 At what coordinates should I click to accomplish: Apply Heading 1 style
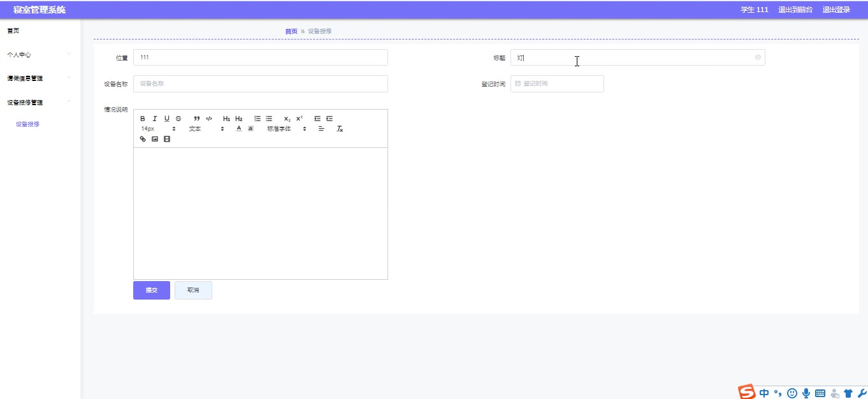pyautogui.click(x=226, y=119)
